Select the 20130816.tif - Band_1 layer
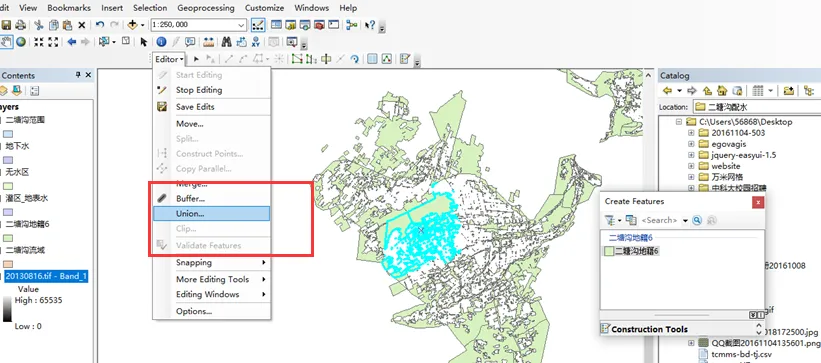This screenshot has height=363, width=821. (x=46, y=277)
